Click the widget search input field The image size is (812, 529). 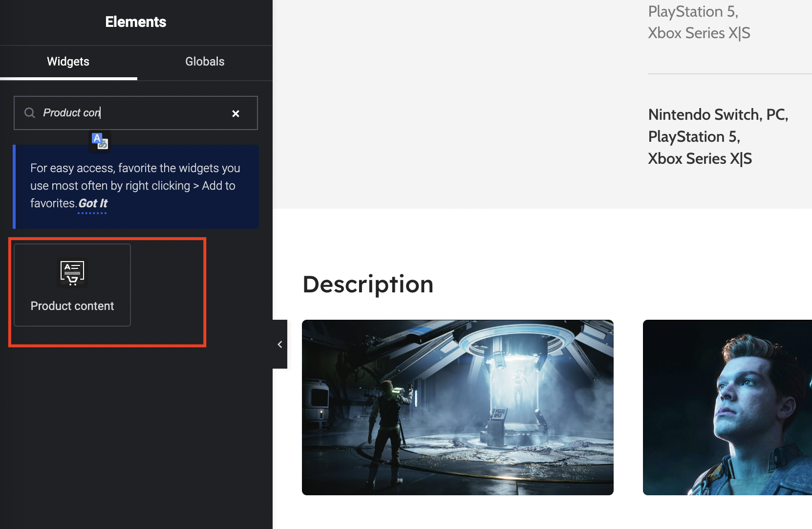(136, 113)
